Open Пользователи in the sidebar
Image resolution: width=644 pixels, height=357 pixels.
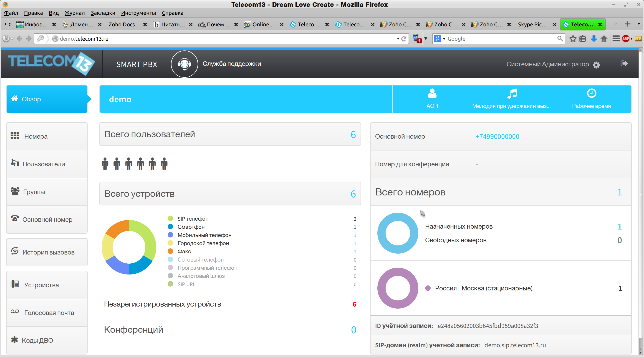point(47,164)
